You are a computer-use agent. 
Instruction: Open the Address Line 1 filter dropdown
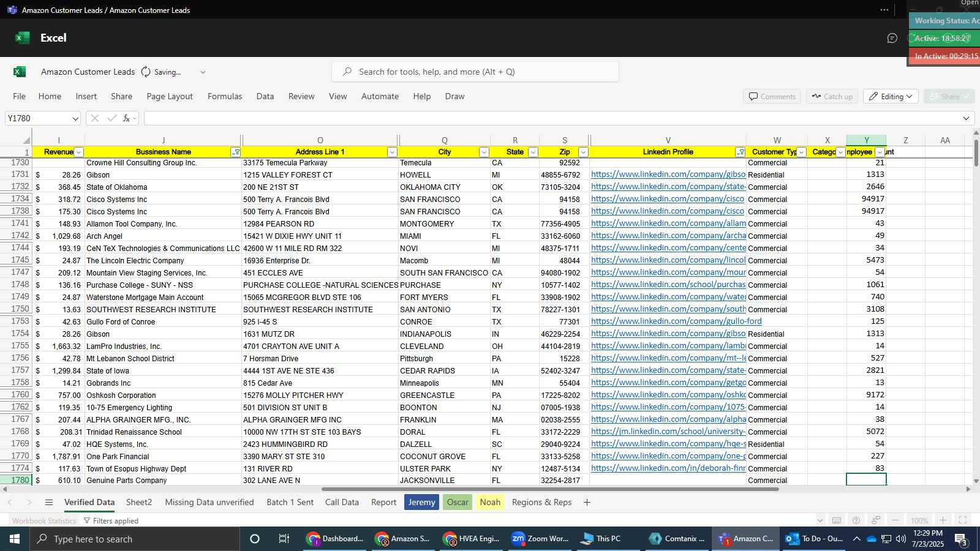[392, 152]
